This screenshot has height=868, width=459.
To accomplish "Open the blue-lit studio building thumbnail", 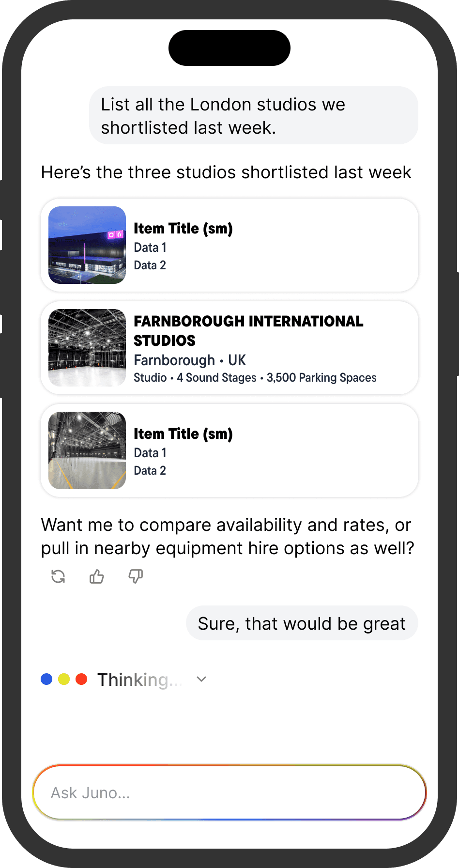I will click(87, 245).
